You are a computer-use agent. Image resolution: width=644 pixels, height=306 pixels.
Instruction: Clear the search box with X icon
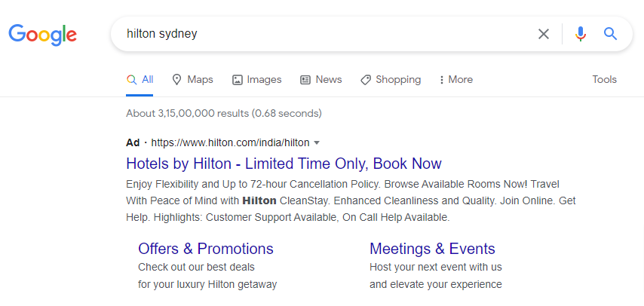point(544,34)
